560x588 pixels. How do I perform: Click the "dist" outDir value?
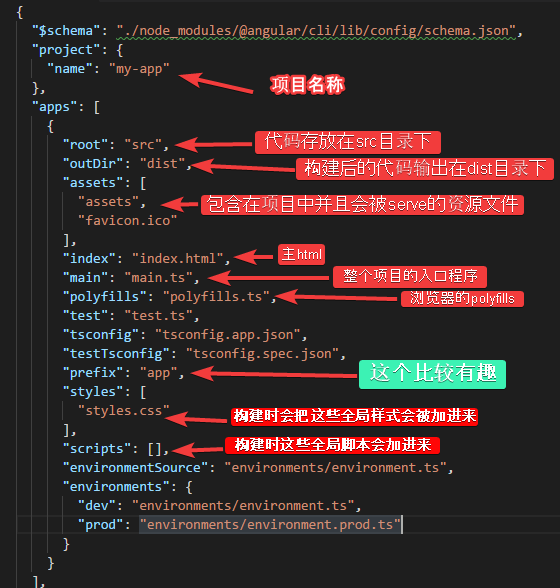pyautogui.click(x=162, y=164)
